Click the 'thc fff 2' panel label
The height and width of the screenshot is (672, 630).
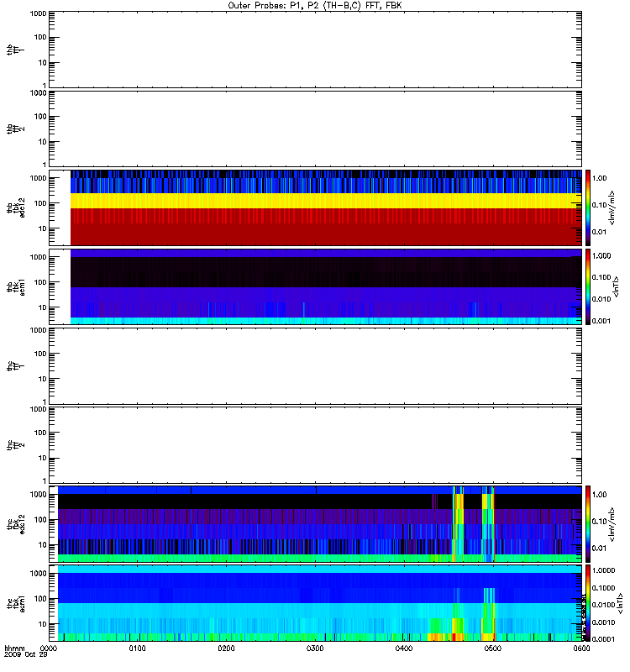pyautogui.click(x=15, y=445)
